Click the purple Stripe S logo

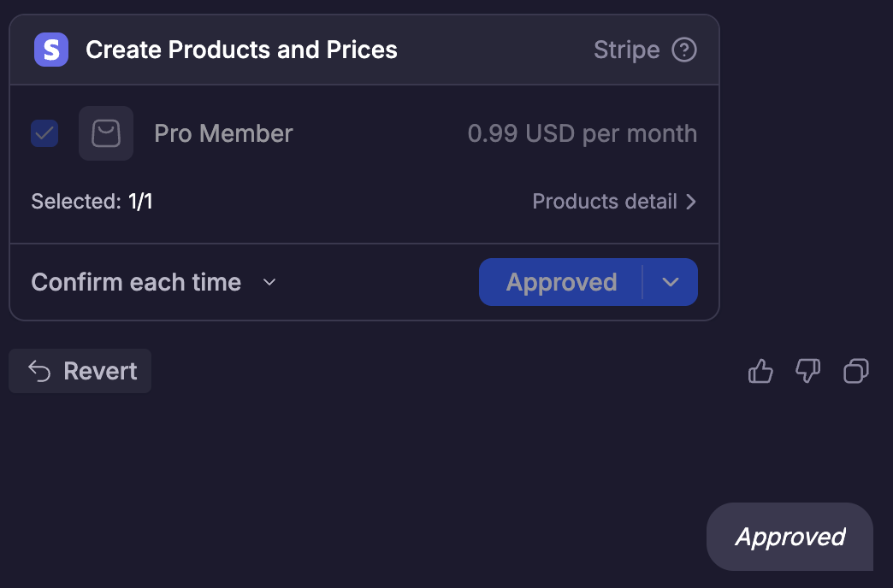point(51,50)
